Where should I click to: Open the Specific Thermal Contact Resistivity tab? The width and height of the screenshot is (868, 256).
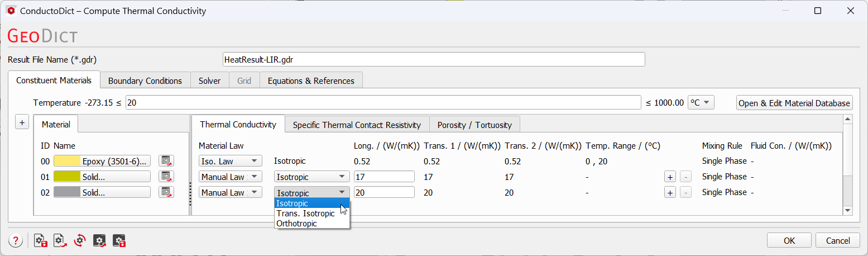point(357,125)
